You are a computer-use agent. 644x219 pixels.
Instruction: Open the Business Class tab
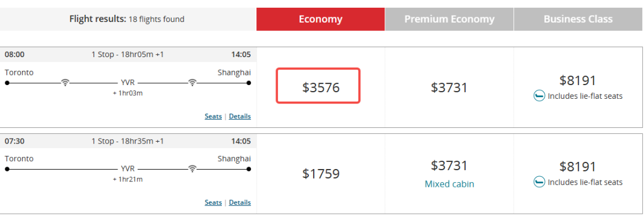[578, 19]
